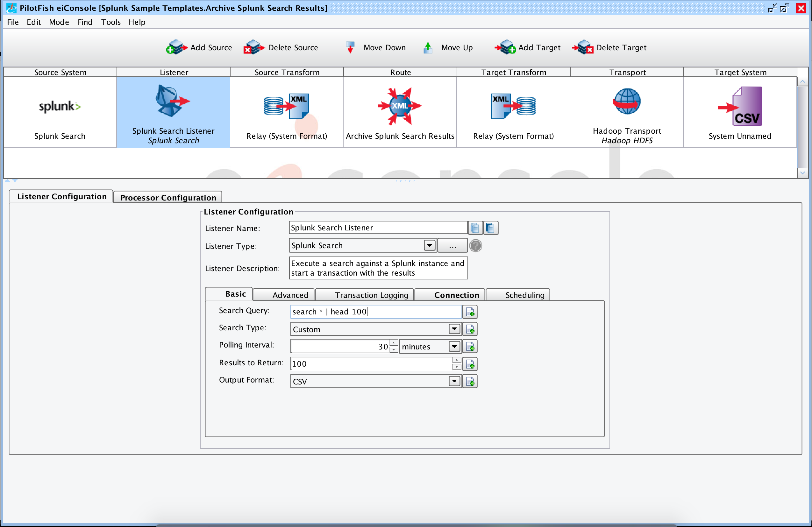Click the Delete Source toolbar button
The image size is (812, 527).
pyautogui.click(x=281, y=47)
